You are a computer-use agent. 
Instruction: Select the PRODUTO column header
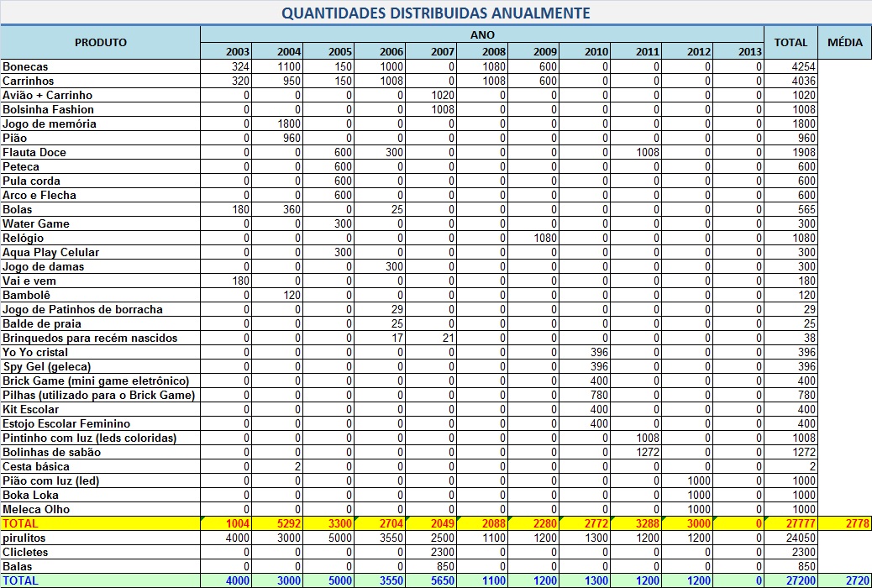tap(100, 43)
